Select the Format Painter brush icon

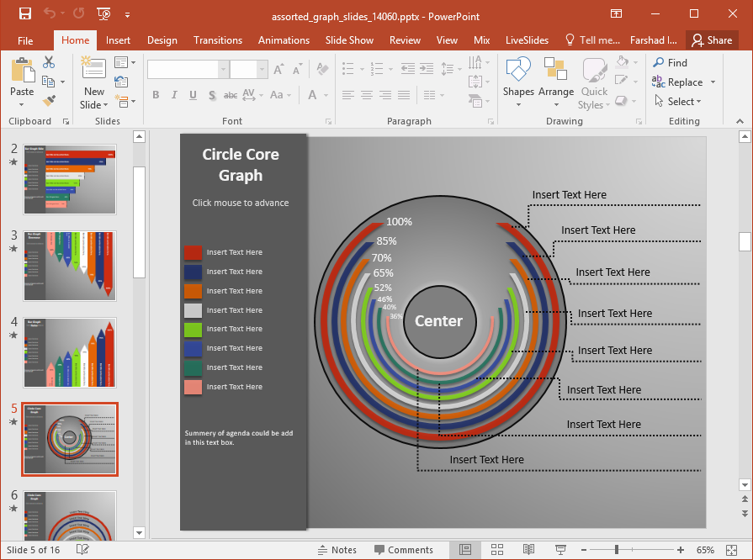tap(49, 101)
